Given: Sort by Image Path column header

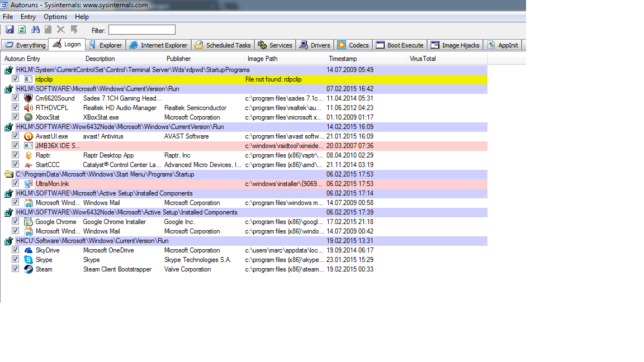Looking at the screenshot, I should click(284, 59).
